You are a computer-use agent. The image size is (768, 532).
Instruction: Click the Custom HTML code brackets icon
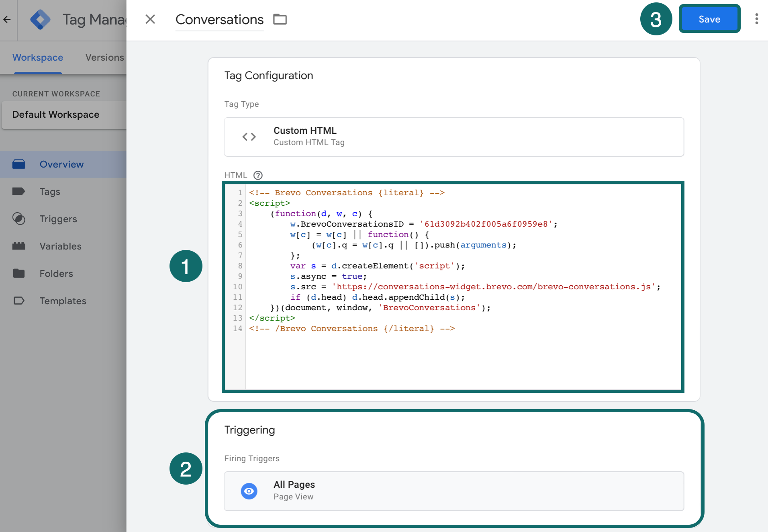point(249,137)
